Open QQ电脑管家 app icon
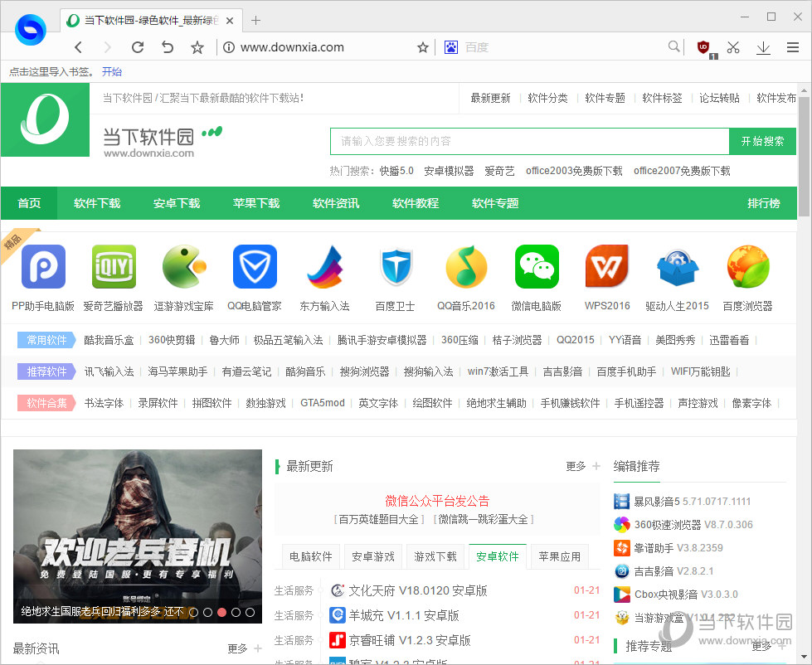Screen dimensions: 812x665 [255, 266]
